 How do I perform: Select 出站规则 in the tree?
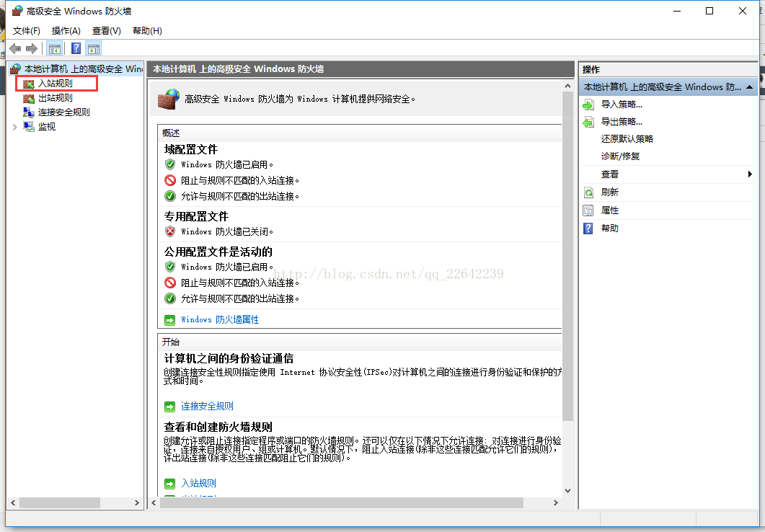(x=55, y=98)
